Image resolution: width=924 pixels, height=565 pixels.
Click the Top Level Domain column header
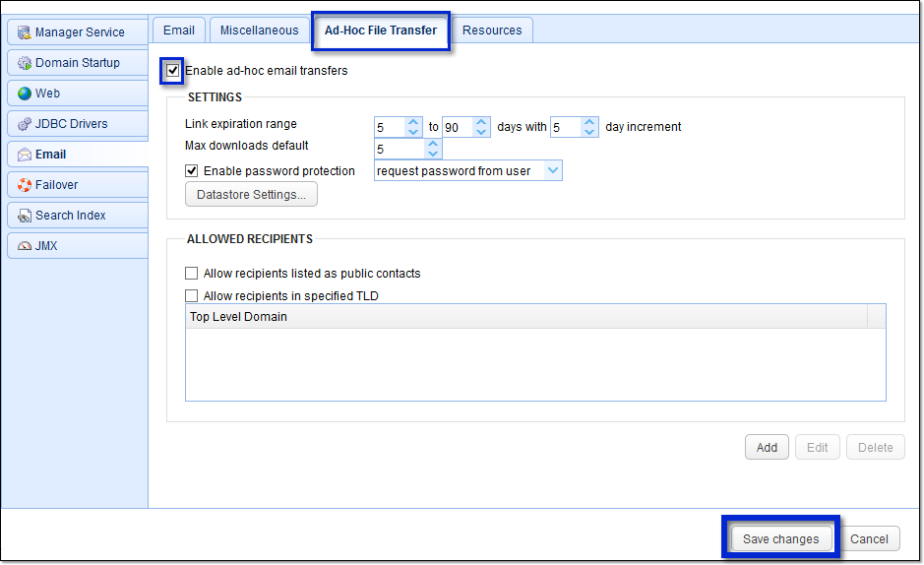pos(526,317)
